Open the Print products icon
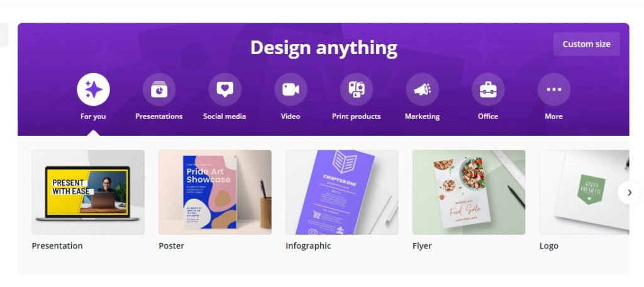 357,89
